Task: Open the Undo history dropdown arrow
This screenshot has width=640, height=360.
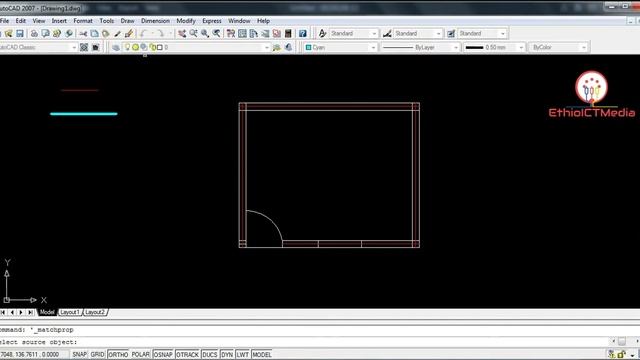Action: pos(152,33)
